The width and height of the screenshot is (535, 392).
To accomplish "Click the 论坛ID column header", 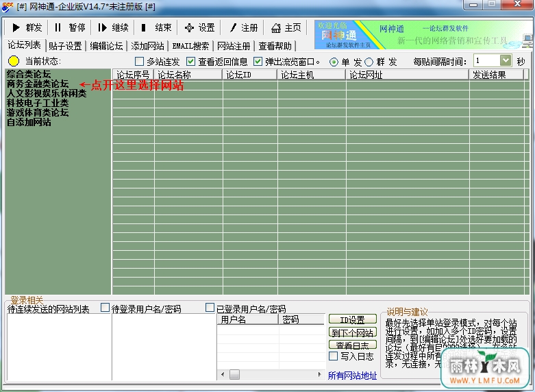I will (x=250, y=75).
